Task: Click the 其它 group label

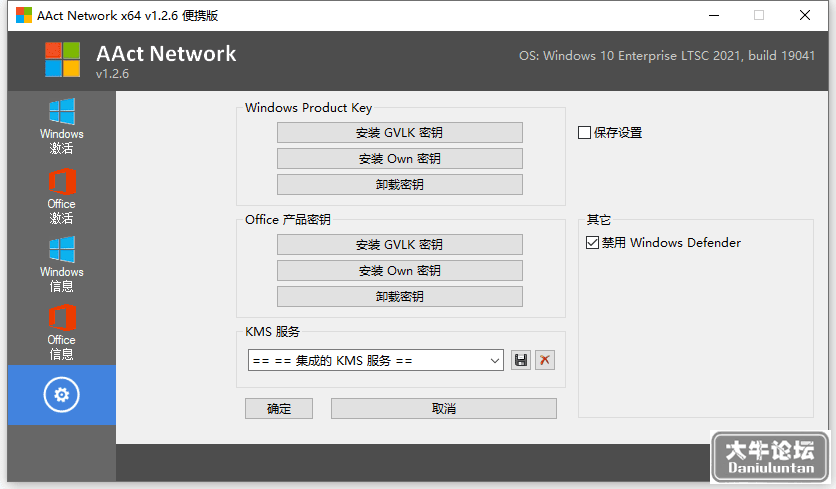Action: [599, 220]
